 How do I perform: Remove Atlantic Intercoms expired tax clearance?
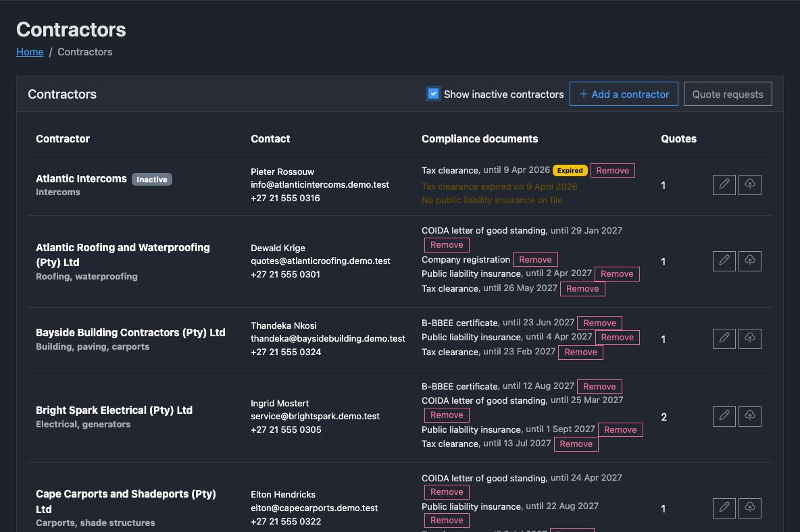(x=612, y=170)
